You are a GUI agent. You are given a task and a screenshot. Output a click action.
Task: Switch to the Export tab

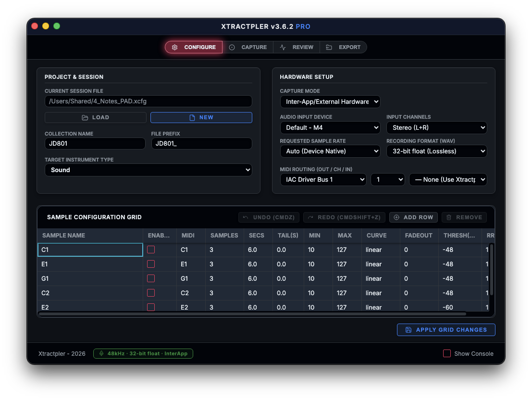[x=343, y=47]
